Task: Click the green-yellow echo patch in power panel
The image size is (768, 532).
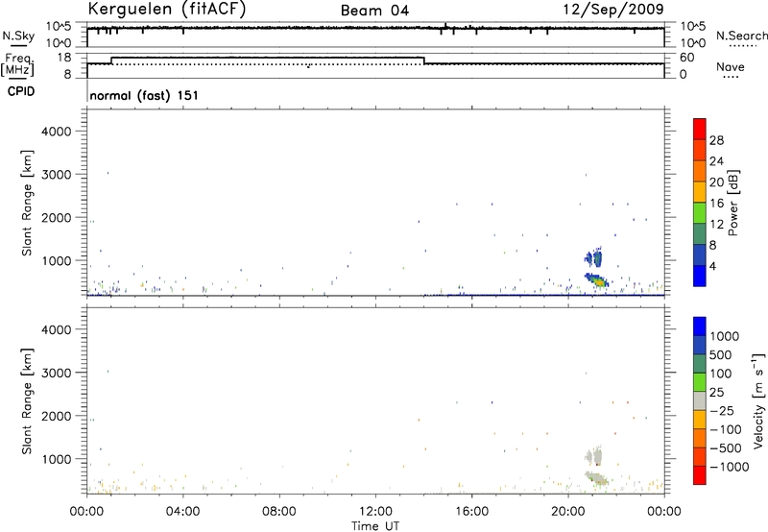Action: tap(596, 280)
